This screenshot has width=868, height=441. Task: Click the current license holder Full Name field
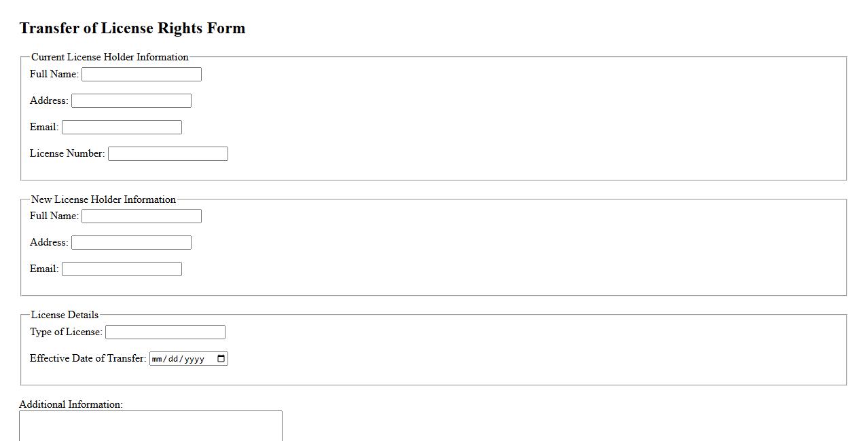[141, 75]
